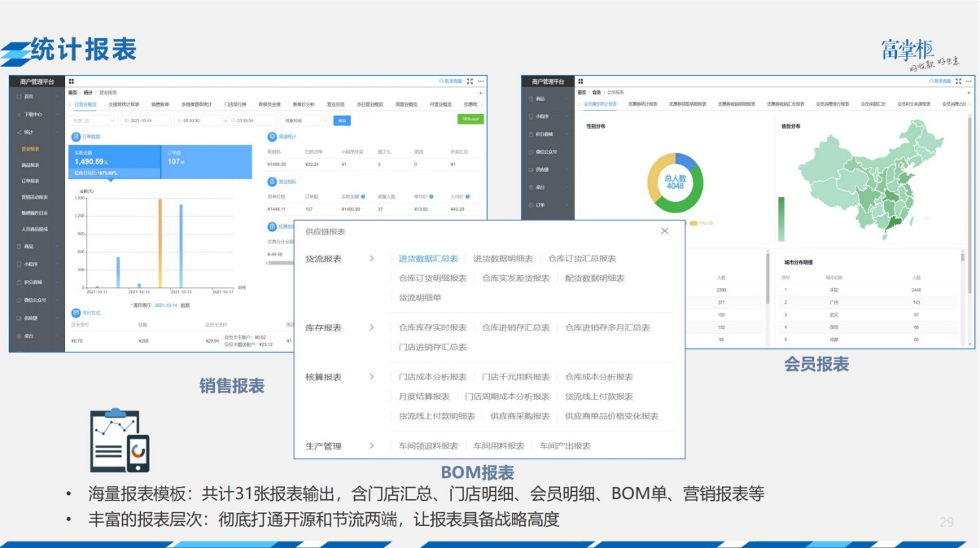Expand the 货流报表 category chevron

point(372,257)
